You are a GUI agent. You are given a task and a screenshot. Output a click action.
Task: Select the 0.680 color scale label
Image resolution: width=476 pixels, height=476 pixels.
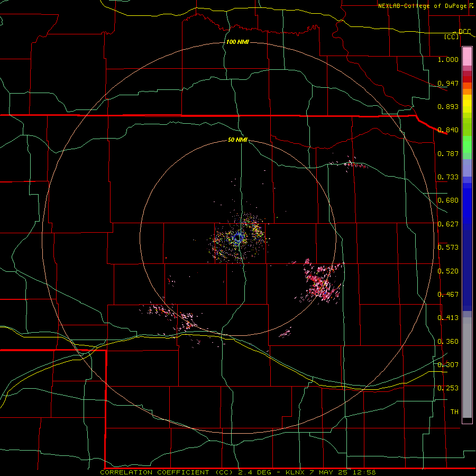[448, 200]
